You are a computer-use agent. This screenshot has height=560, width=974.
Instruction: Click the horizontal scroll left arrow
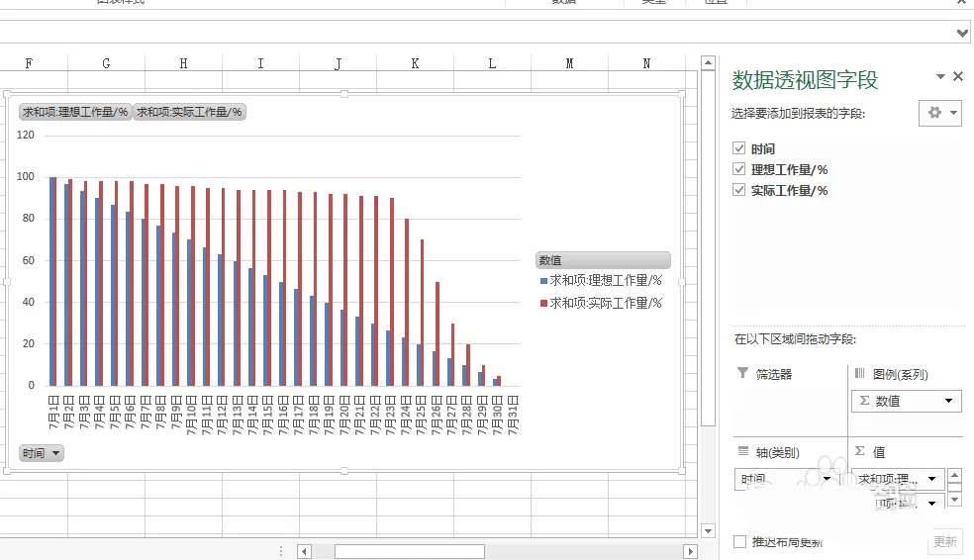pyautogui.click(x=305, y=551)
